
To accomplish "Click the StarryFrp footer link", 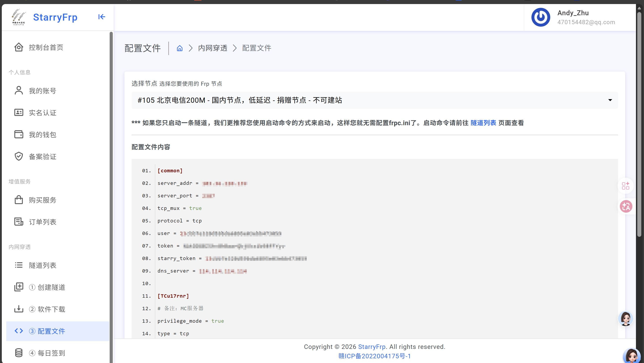I will pyautogui.click(x=371, y=347).
